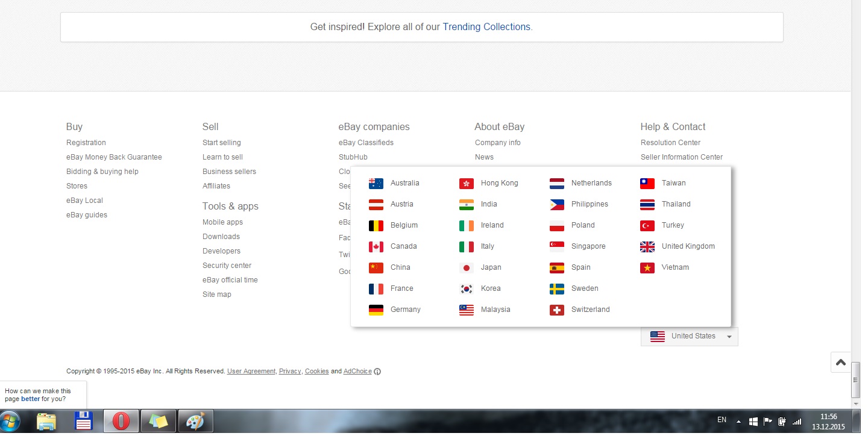The image size is (868, 436).
Task: Click the Thailand flag icon
Action: 647,204
